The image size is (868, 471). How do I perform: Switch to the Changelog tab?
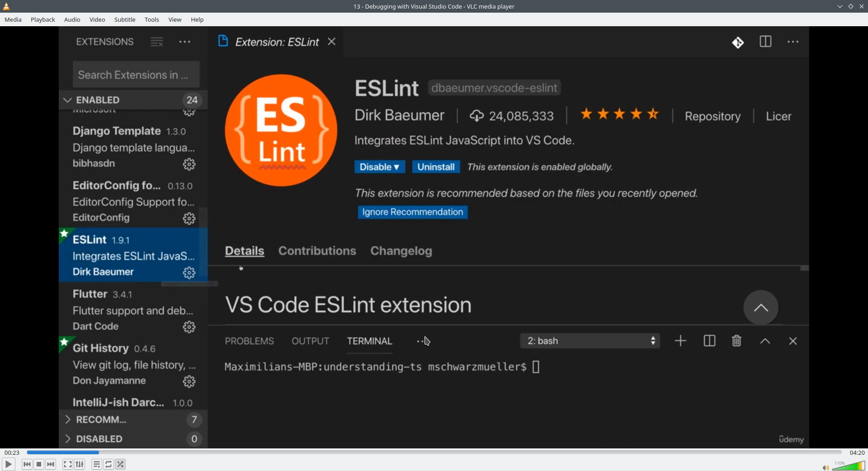[401, 251]
